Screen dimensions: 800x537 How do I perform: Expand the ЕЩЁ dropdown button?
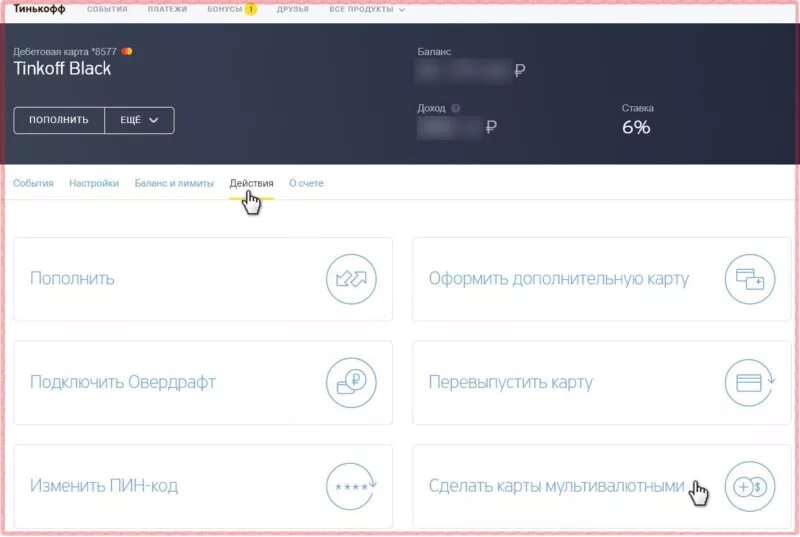point(139,120)
